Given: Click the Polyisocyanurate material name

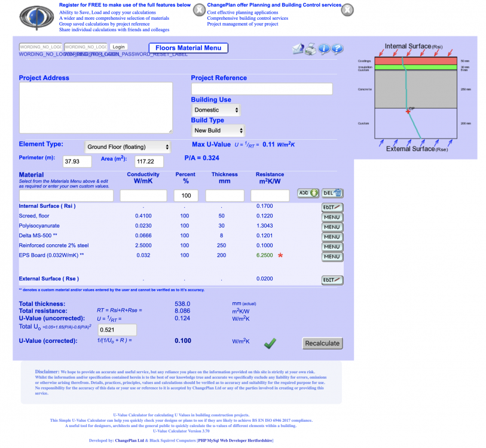Looking at the screenshot, I should click(x=39, y=226).
